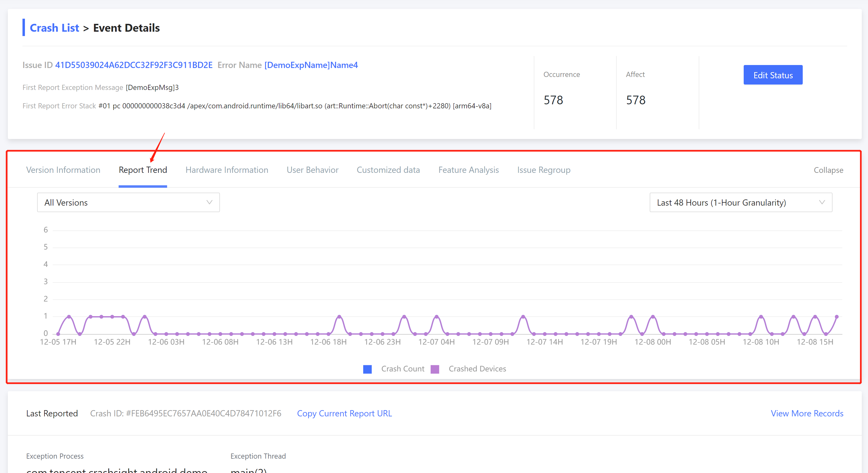Collapse the trend panel
This screenshot has width=868, height=473.
click(828, 170)
